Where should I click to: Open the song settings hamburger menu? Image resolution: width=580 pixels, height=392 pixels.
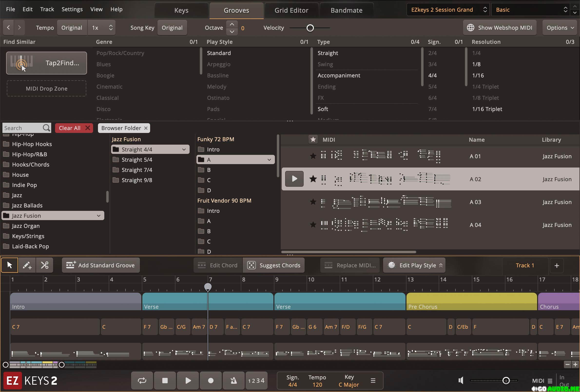(373, 381)
